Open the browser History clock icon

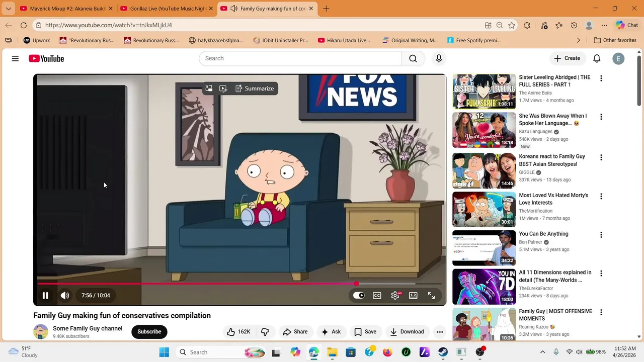click(574, 25)
